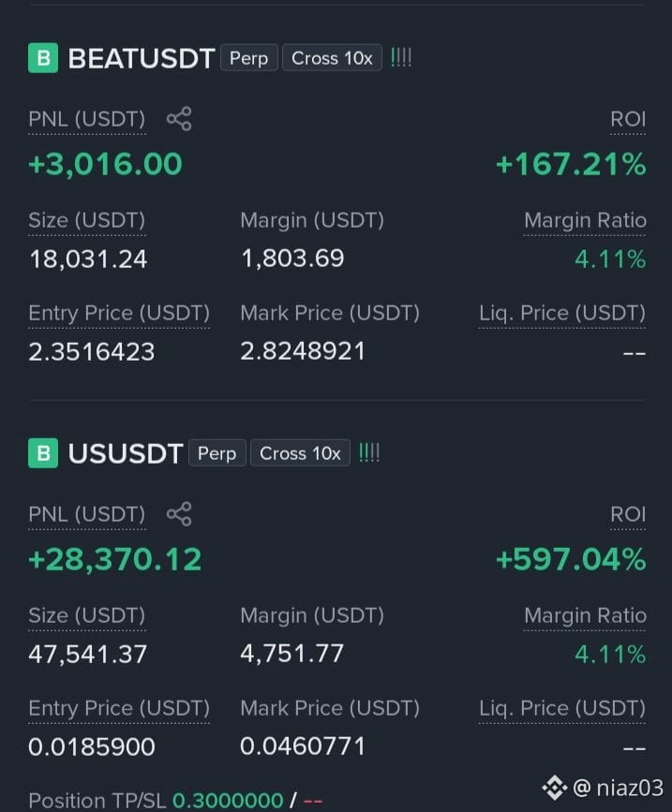
Task: Open the USUSDT Cross 10x leverage setting
Action: (x=300, y=453)
